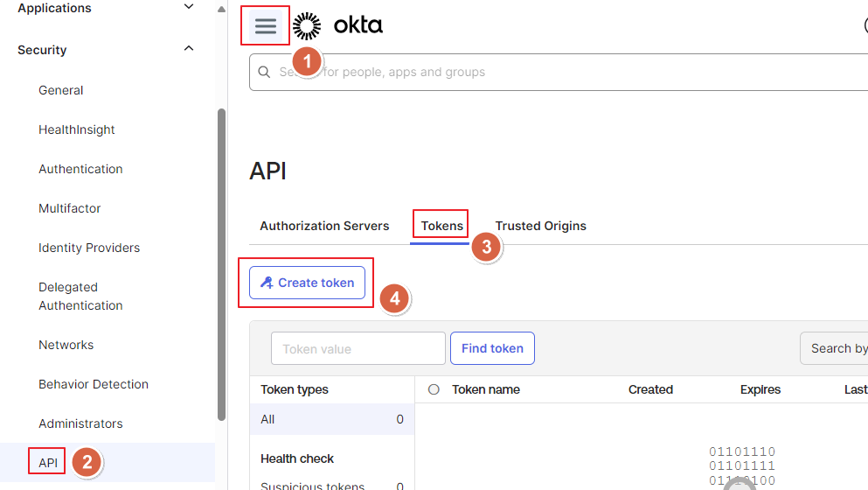Collapse the Security section chevron

[x=189, y=49]
